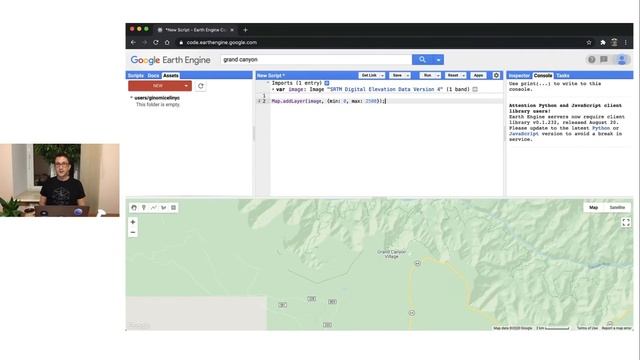
Task: Switch to the Inspector tab
Action: click(x=519, y=76)
